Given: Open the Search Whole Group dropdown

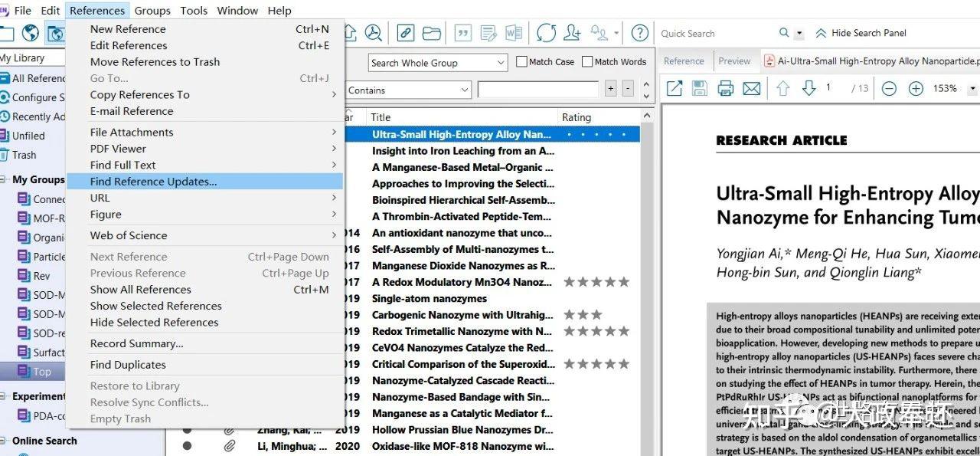Looking at the screenshot, I should pos(438,63).
